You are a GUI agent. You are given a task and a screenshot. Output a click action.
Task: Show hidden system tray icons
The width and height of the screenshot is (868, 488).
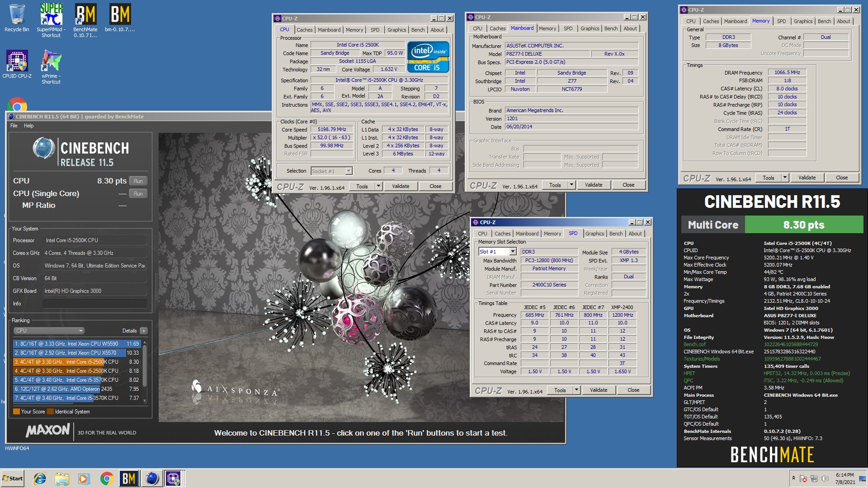point(793,478)
